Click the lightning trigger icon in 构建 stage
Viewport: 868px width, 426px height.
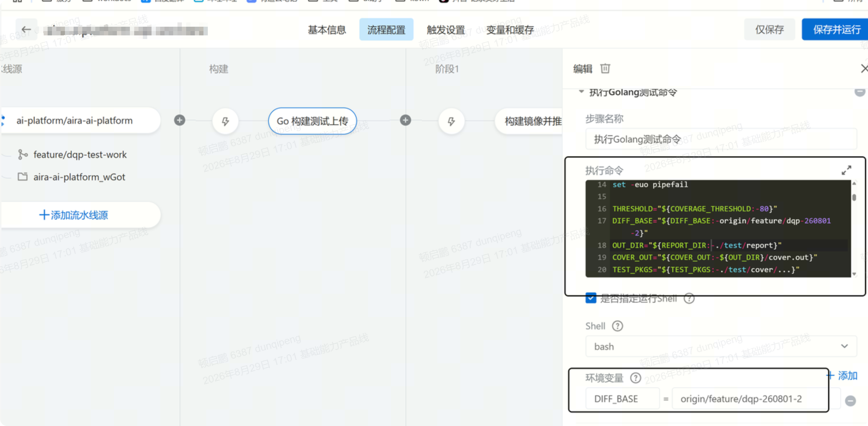click(225, 121)
